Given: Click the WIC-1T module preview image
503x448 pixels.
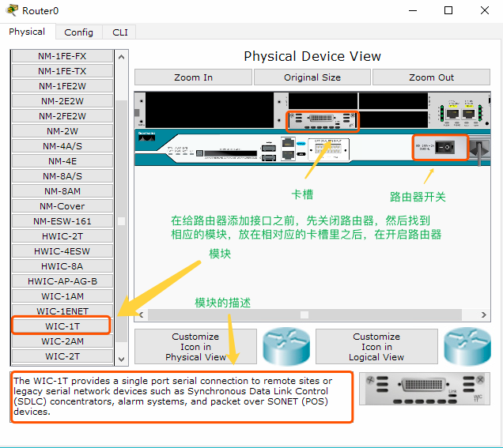Looking at the screenshot, I should (x=425, y=389).
